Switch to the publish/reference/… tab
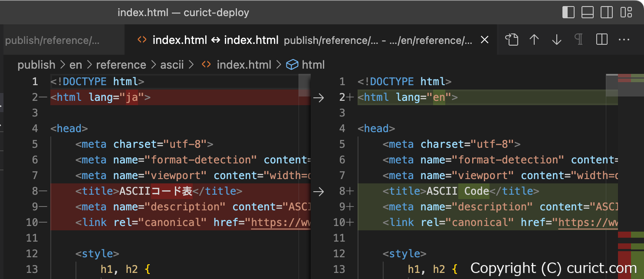 pos(63,40)
